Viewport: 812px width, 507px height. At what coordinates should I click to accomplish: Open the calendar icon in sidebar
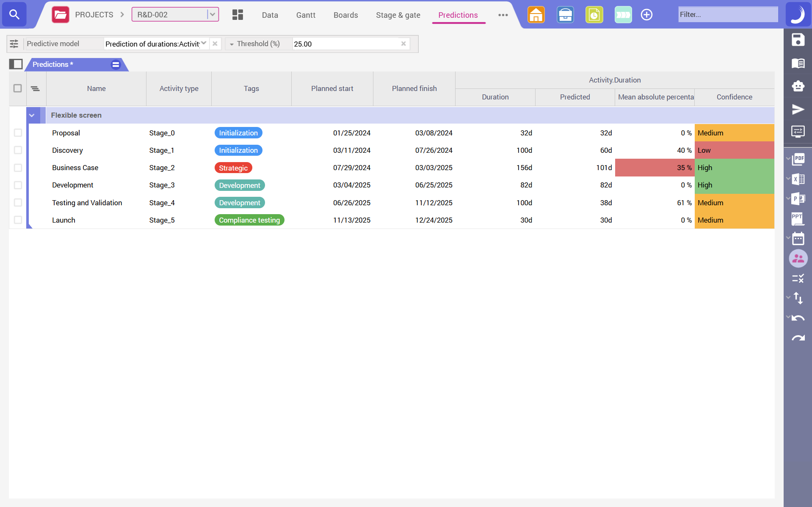(798, 239)
